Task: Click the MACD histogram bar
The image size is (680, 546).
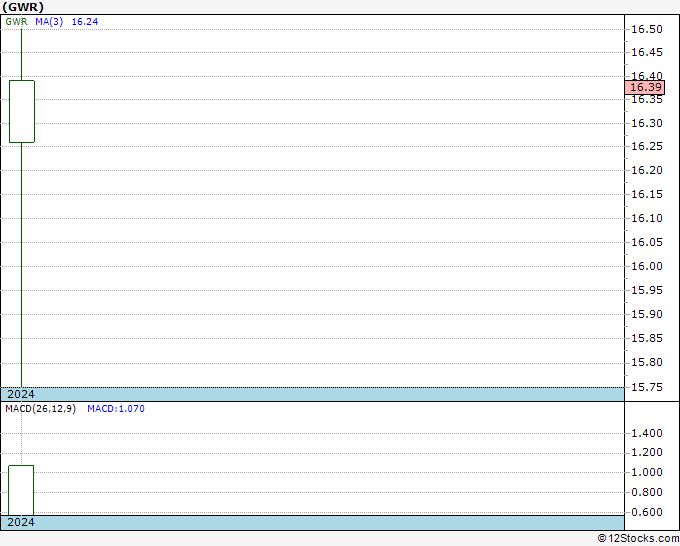Action: click(21, 490)
